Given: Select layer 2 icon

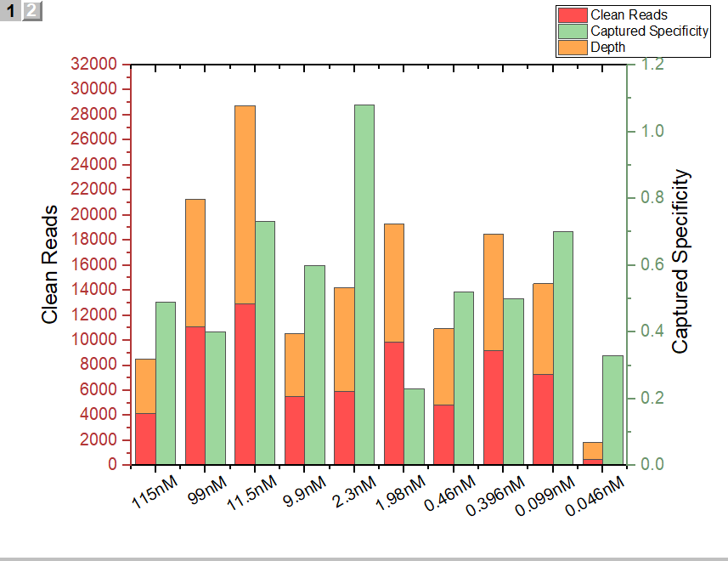Looking at the screenshot, I should tap(31, 11).
